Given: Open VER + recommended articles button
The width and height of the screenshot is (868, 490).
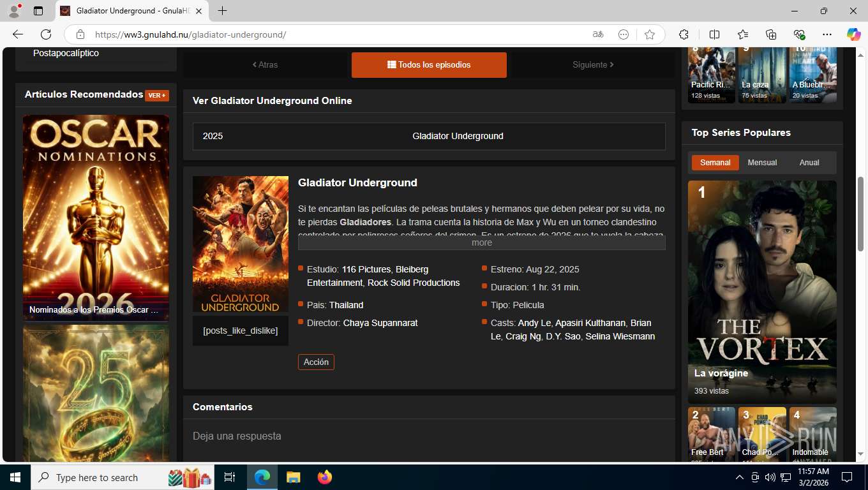Looking at the screenshot, I should pos(157,96).
